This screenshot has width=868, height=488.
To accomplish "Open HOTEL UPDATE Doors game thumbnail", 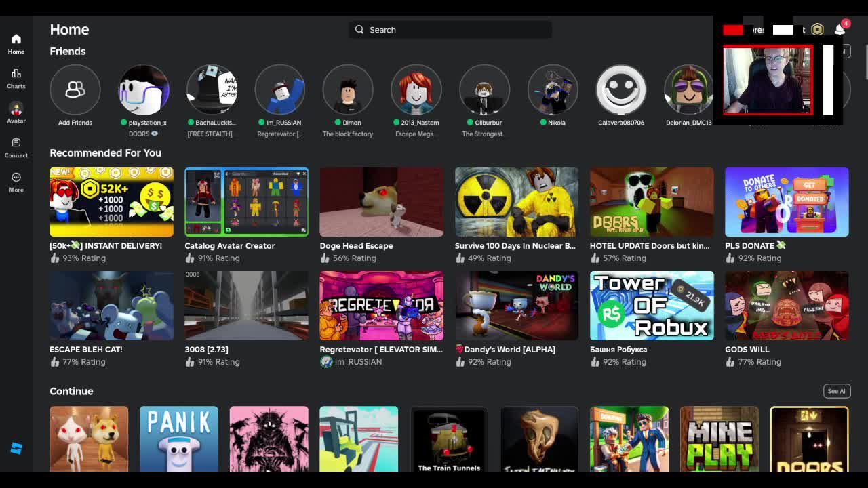I will [652, 202].
